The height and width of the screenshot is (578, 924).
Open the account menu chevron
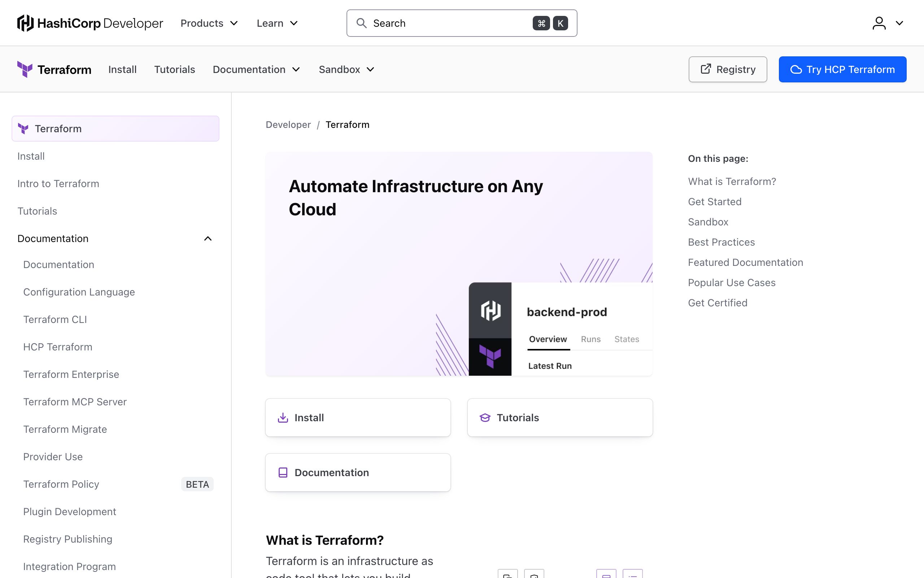coord(899,23)
